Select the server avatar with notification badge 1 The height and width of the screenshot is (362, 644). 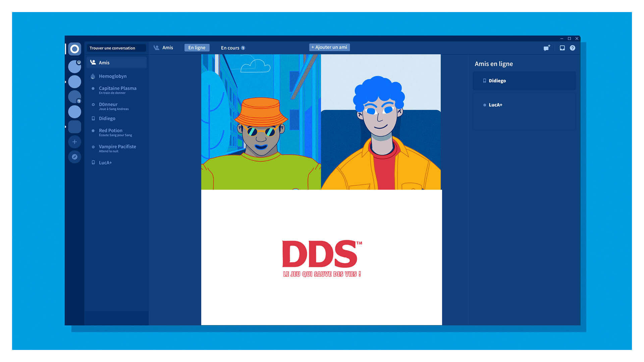tap(74, 97)
